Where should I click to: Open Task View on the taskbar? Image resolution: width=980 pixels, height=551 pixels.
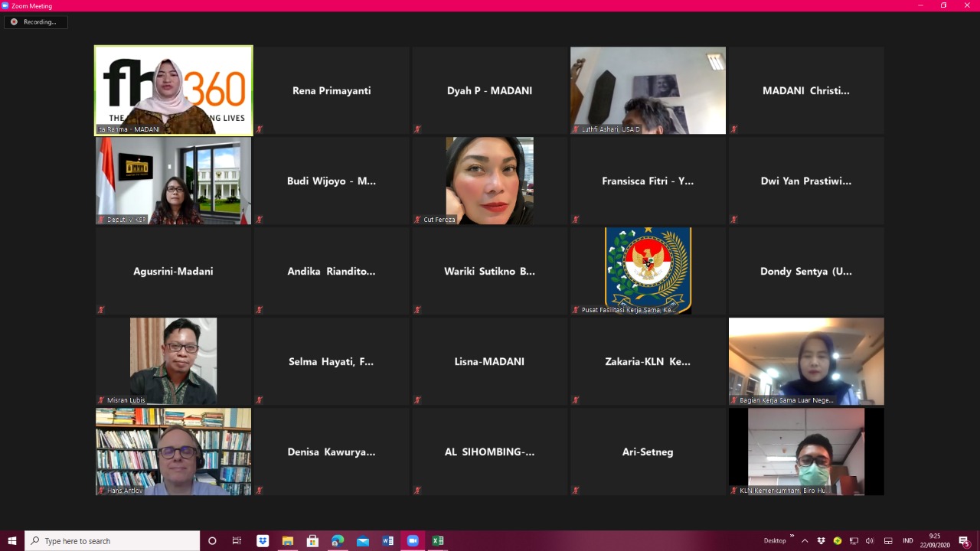coord(237,541)
